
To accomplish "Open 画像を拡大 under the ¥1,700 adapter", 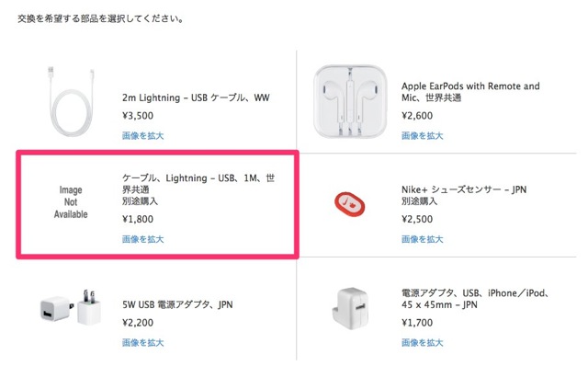I will point(423,342).
